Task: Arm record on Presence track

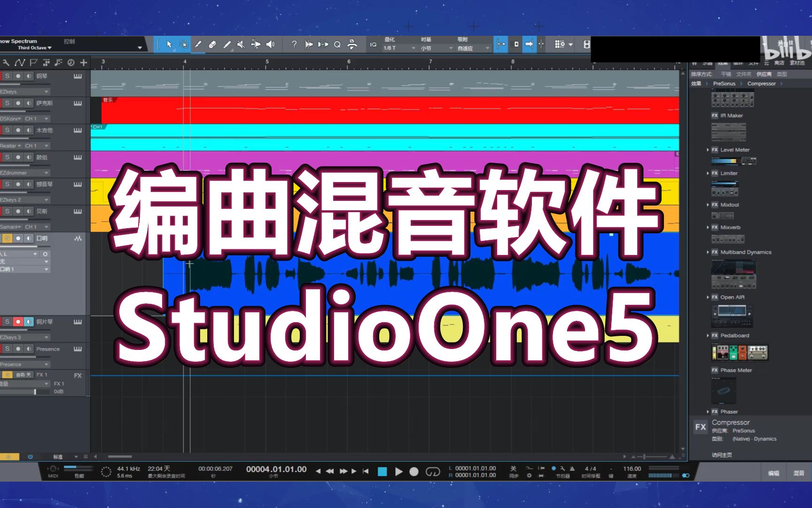Action: coord(18,349)
